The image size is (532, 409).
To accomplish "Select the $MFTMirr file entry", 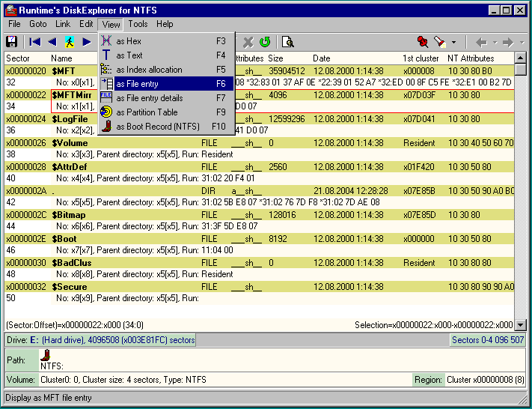I will click(x=72, y=95).
